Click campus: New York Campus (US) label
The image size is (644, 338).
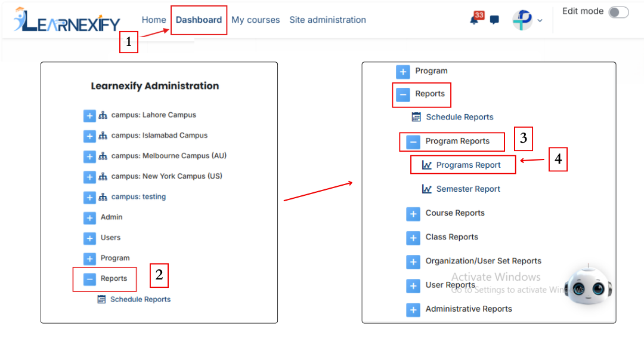(x=167, y=176)
